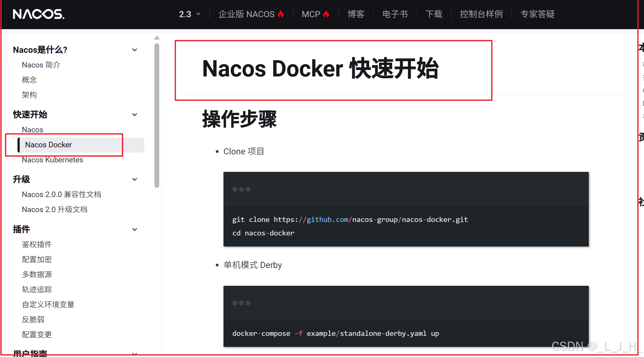Open the 鉴权插件 sidebar page
Viewport: 644px width, 357px height.
[37, 244]
